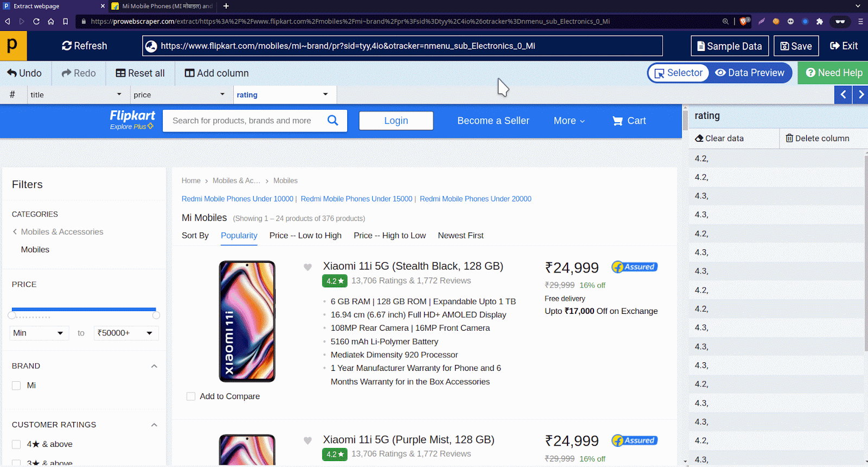
Task: Click left handle of price slider
Action: click(12, 315)
